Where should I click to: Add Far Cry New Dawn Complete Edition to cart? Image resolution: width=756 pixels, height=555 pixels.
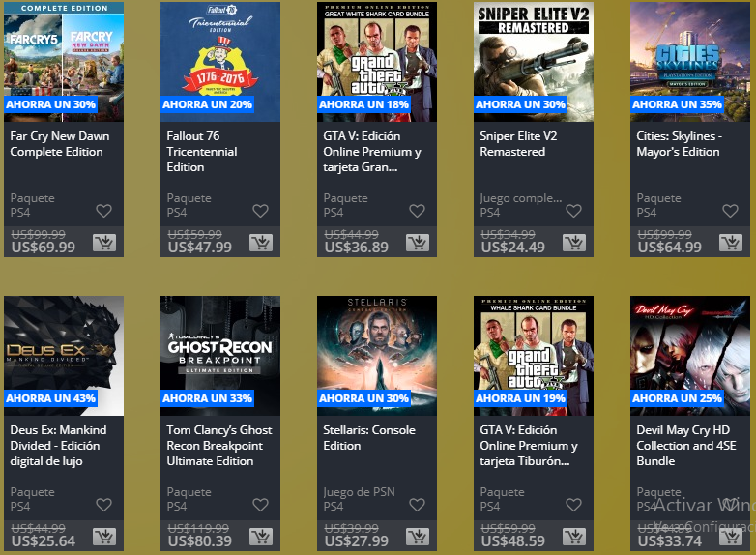[104, 242]
